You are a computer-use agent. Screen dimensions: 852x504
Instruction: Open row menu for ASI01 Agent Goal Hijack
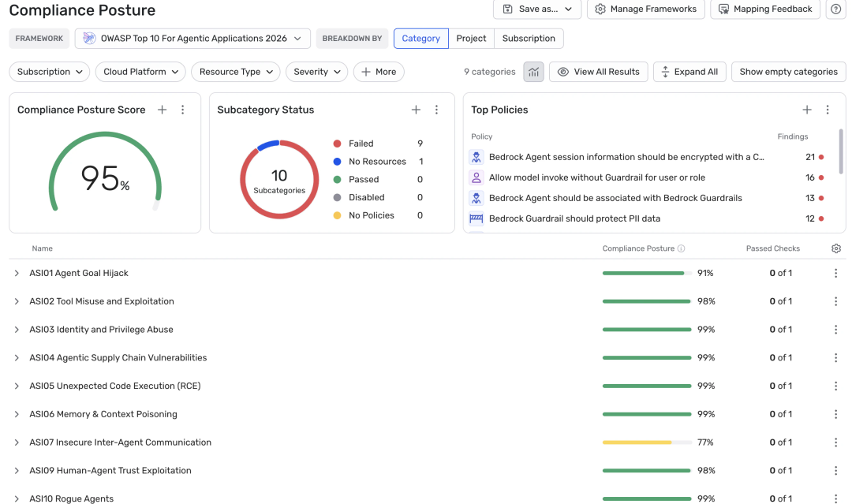(x=835, y=273)
